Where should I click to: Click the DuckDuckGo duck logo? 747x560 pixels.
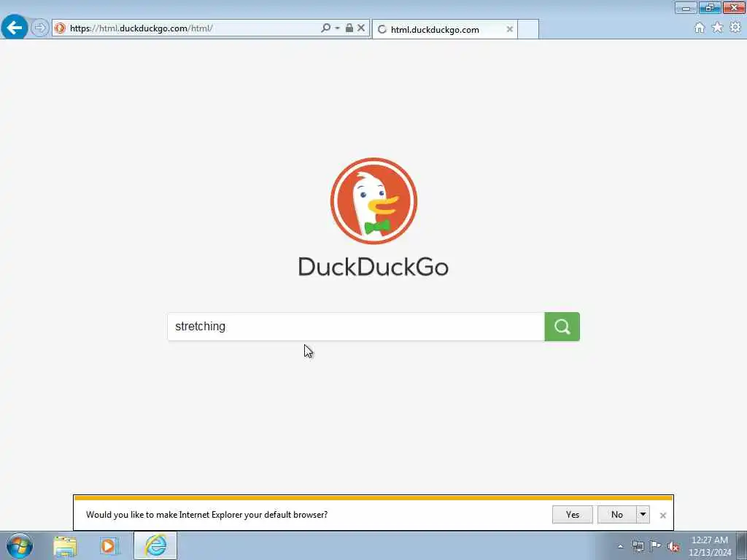pyautogui.click(x=373, y=201)
